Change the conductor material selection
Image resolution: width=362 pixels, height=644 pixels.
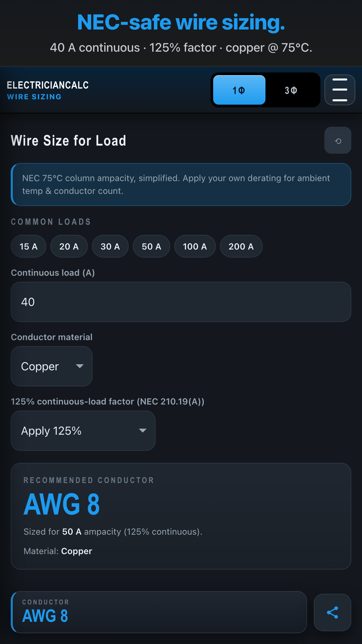pos(51,366)
